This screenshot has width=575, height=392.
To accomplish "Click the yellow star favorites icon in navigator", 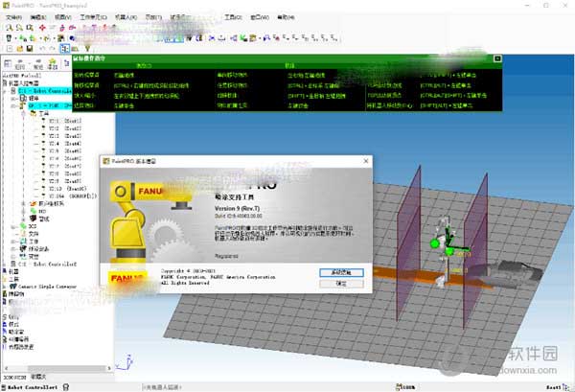I will [x=53, y=63].
